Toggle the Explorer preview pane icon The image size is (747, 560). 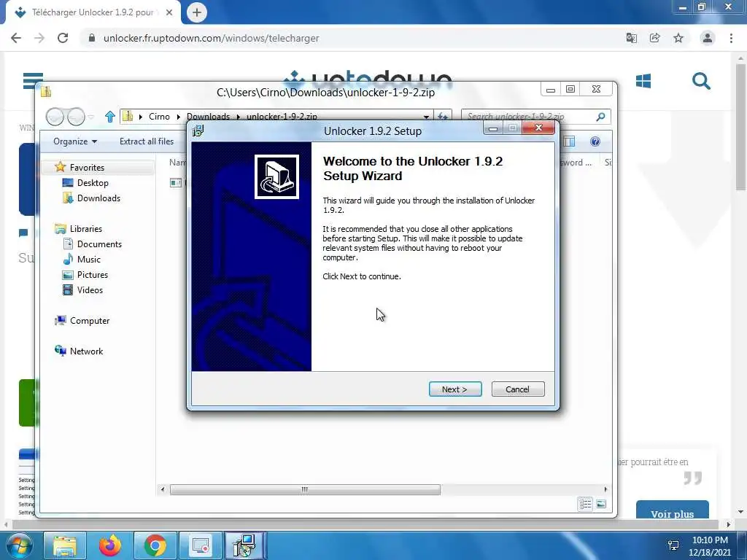point(569,141)
